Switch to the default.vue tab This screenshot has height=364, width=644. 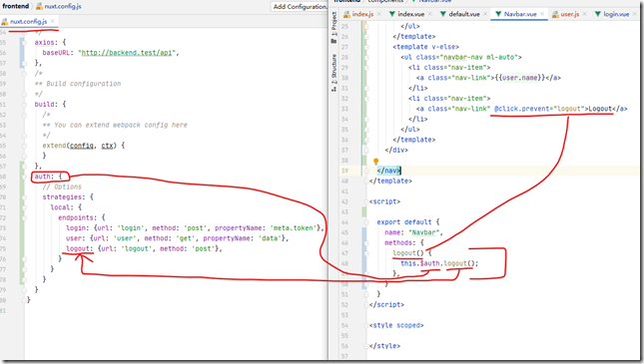[464, 14]
